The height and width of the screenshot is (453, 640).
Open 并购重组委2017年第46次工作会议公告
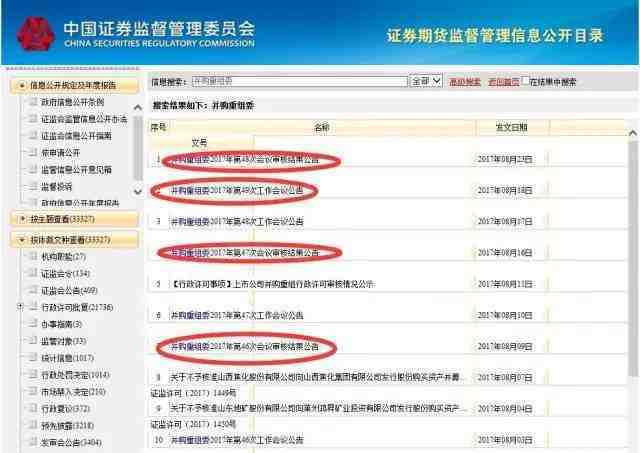pos(237,440)
